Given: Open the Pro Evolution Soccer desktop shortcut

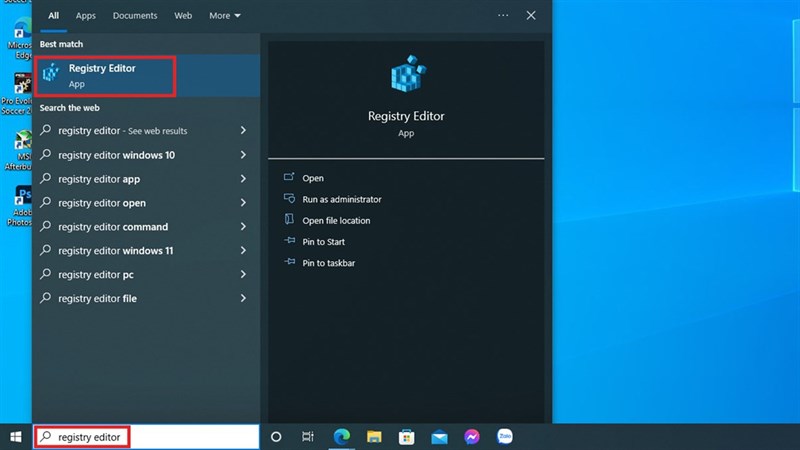Looking at the screenshot, I should [18, 94].
